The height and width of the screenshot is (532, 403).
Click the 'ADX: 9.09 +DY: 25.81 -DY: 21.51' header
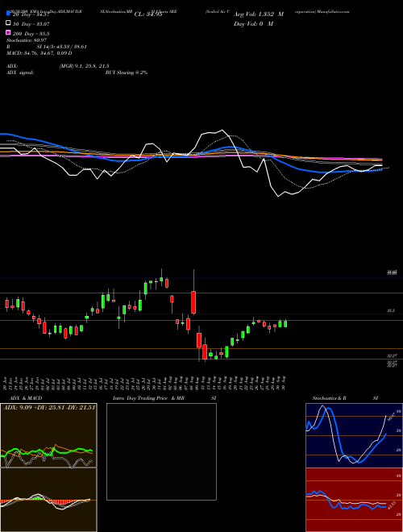(x=49, y=407)
